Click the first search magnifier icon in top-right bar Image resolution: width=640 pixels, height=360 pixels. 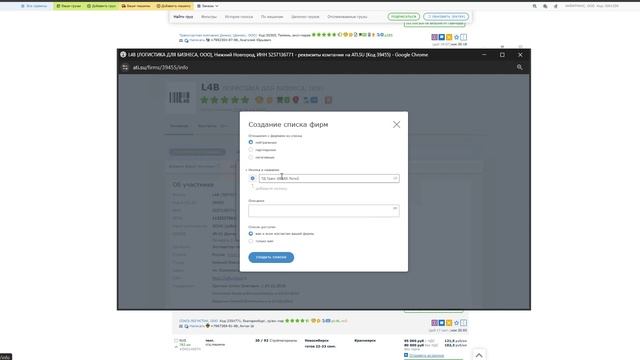click(x=534, y=6)
